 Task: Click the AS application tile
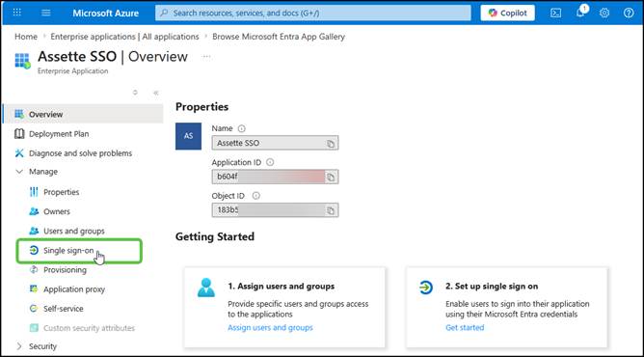click(189, 136)
